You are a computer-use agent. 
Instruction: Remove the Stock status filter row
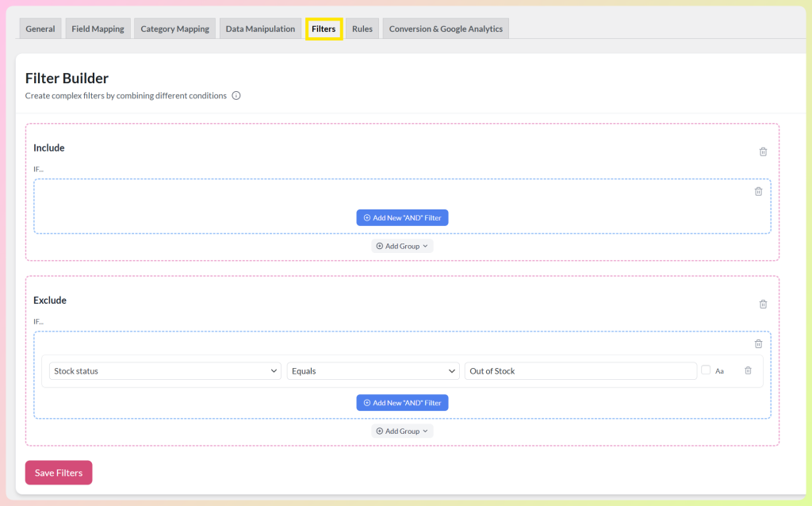pos(746,370)
